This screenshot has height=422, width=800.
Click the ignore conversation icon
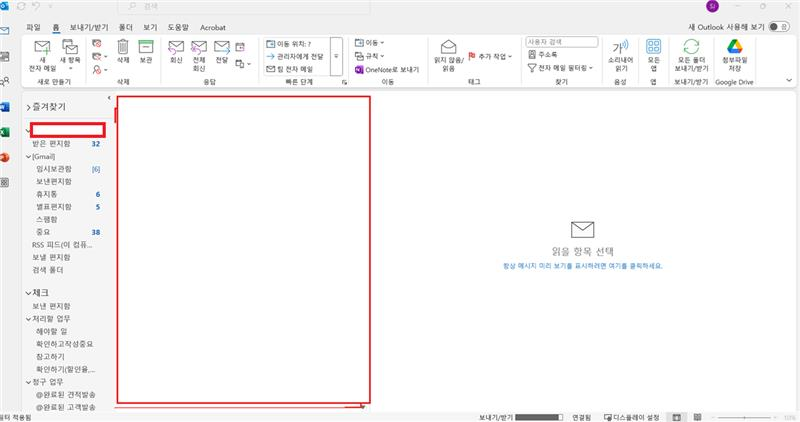coord(97,43)
